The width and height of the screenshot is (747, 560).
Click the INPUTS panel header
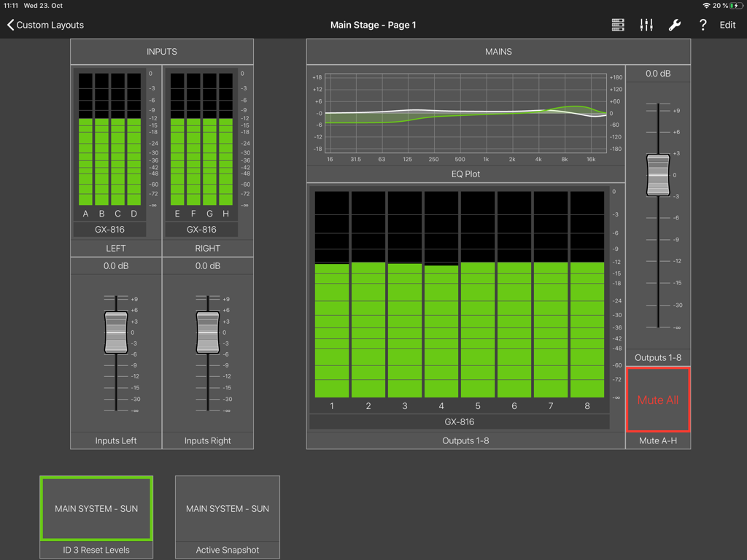coord(161,51)
